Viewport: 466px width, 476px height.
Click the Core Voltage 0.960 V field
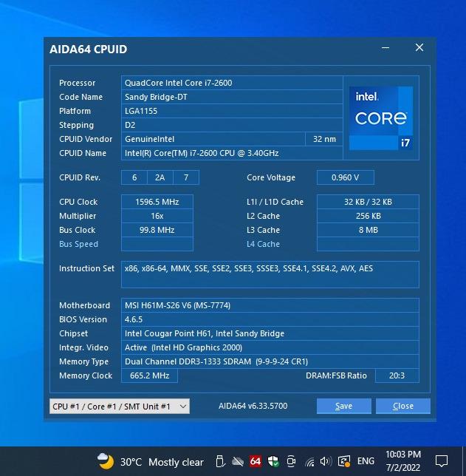pyautogui.click(x=345, y=177)
